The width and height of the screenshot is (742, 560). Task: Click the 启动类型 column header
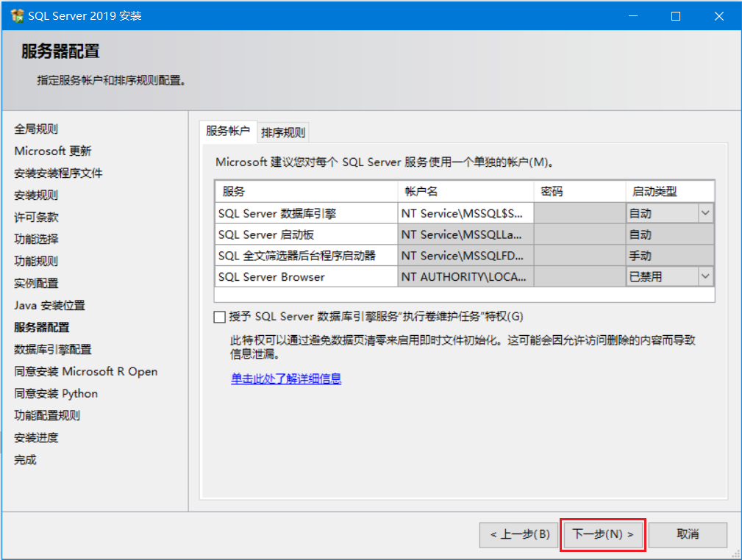point(670,192)
